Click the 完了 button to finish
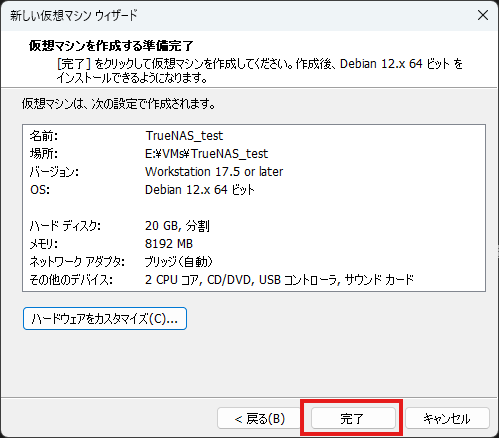499x438 pixels. click(353, 418)
